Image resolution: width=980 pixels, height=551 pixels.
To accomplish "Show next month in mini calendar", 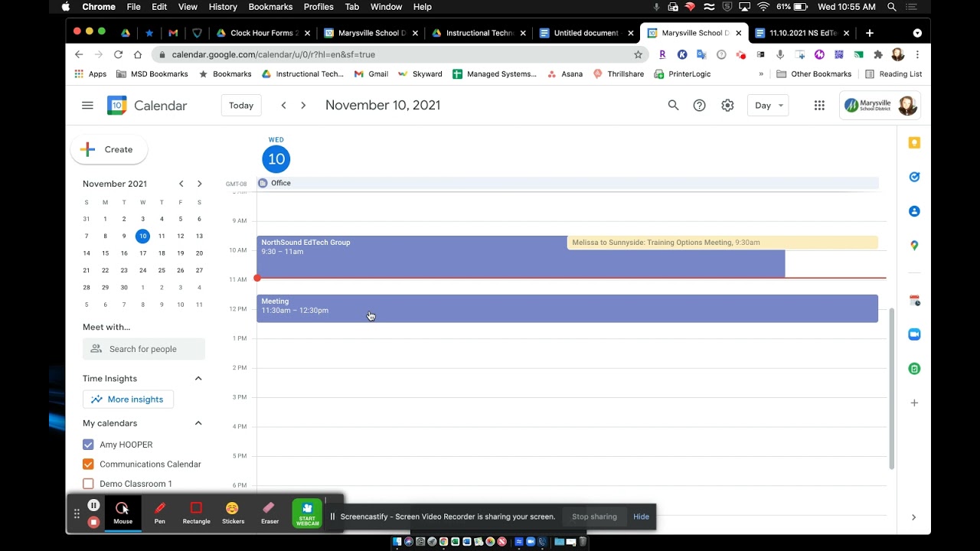I will (200, 184).
